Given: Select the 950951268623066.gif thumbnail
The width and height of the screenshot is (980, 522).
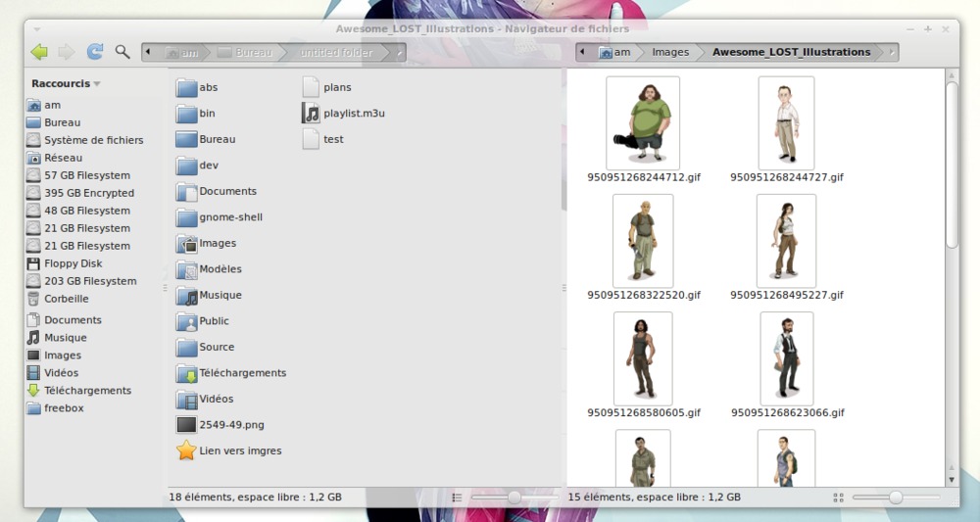Looking at the screenshot, I should (787, 359).
